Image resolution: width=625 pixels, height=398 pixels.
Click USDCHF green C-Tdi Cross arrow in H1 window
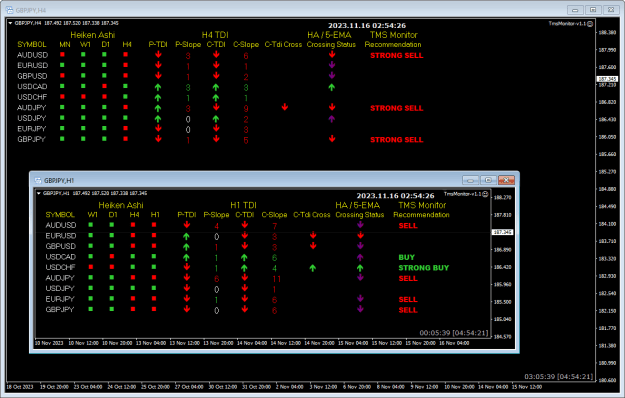click(312, 268)
